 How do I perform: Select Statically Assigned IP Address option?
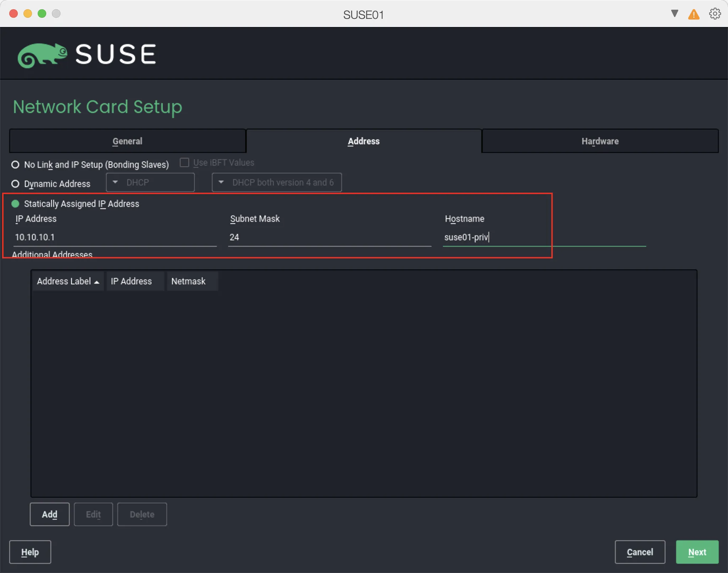pyautogui.click(x=15, y=204)
